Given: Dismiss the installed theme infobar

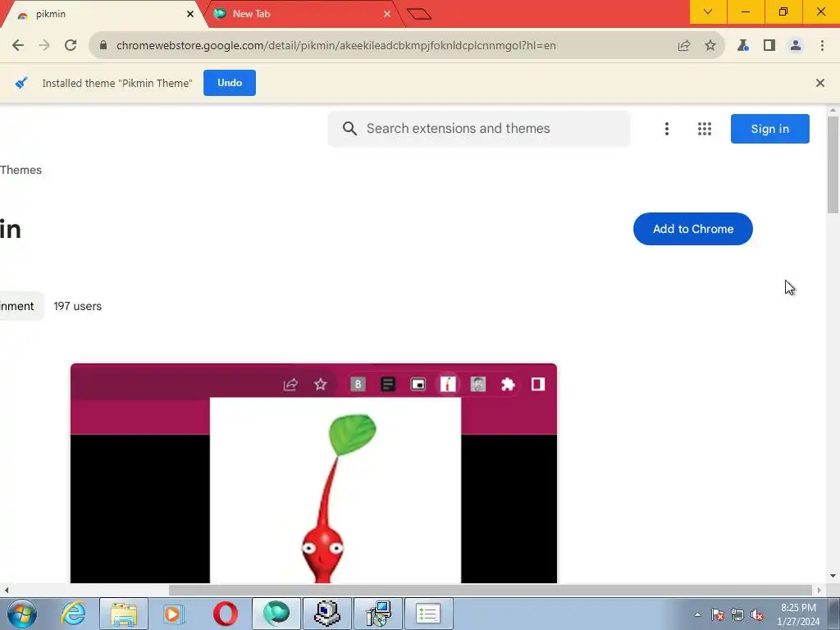Looking at the screenshot, I should coord(820,83).
